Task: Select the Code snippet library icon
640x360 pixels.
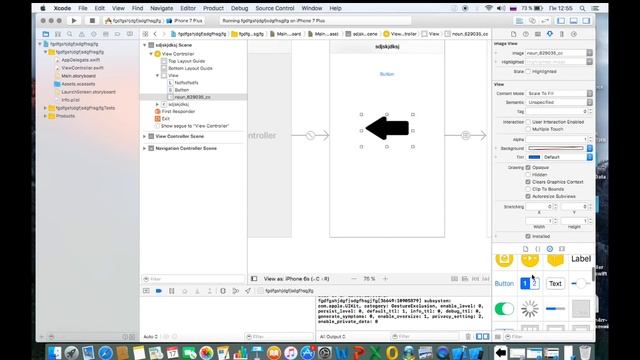Action: coord(538,249)
